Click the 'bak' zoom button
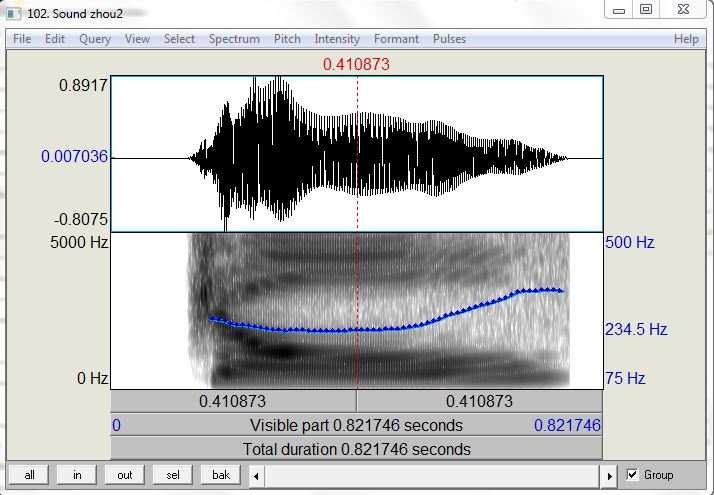 (221, 475)
